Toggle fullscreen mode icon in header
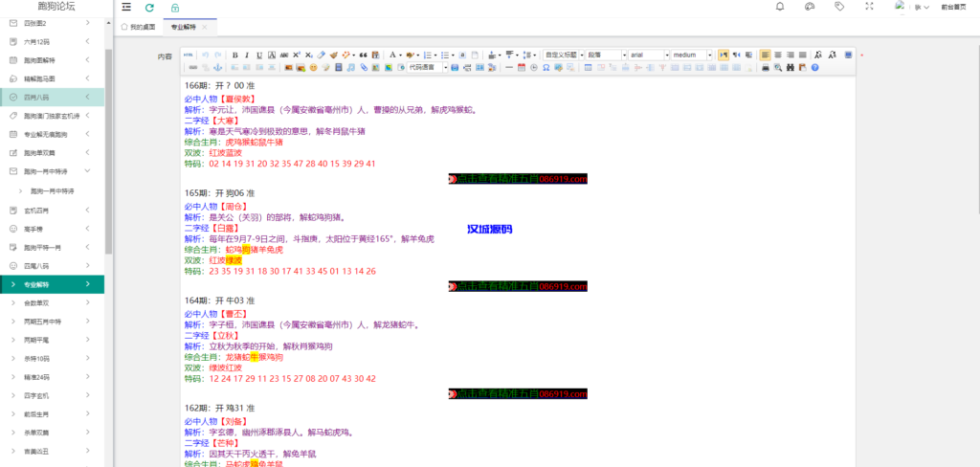 click(868, 8)
